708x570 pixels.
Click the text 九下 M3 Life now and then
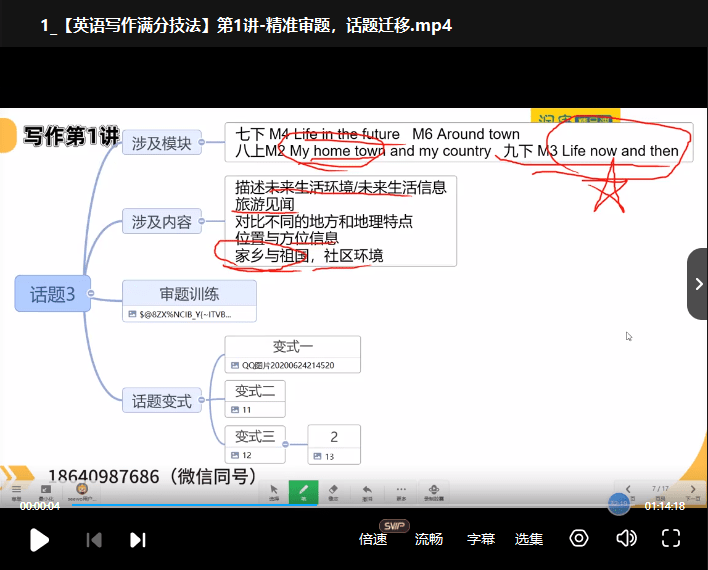pyautogui.click(x=591, y=151)
